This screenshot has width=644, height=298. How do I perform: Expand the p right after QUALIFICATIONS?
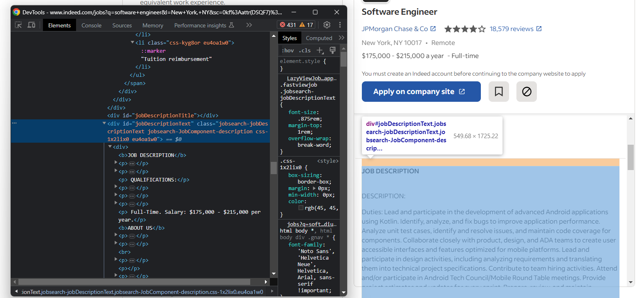[x=116, y=187]
